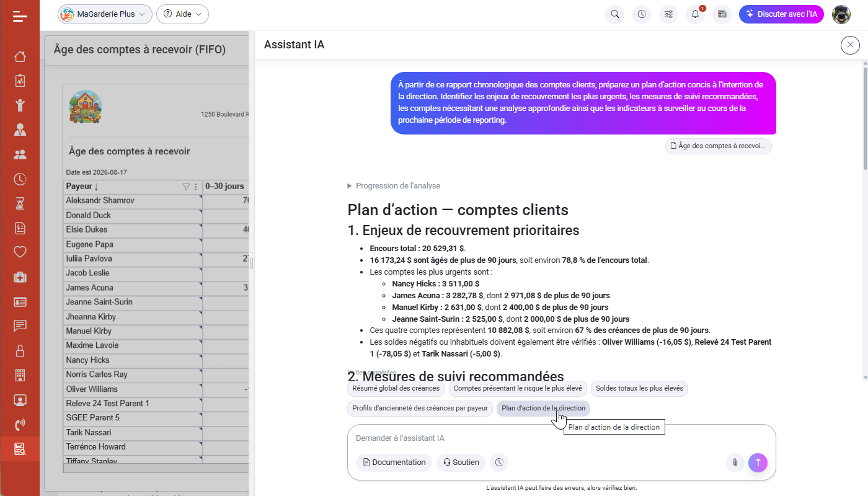Open the portrait monitor icon in sidebar
This screenshot has width=868, height=496.
point(20,400)
